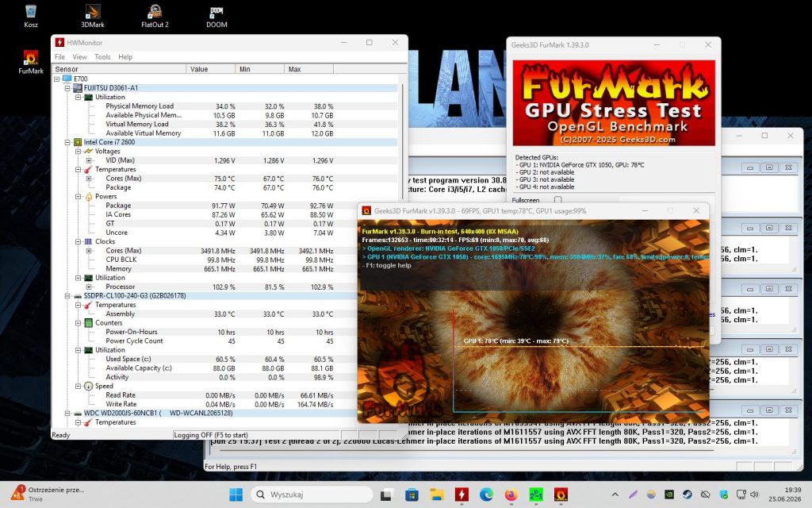Image resolution: width=812 pixels, height=508 pixels.
Task: Click the Speed gauge icon under the SSDPR drive
Action: 89,387
